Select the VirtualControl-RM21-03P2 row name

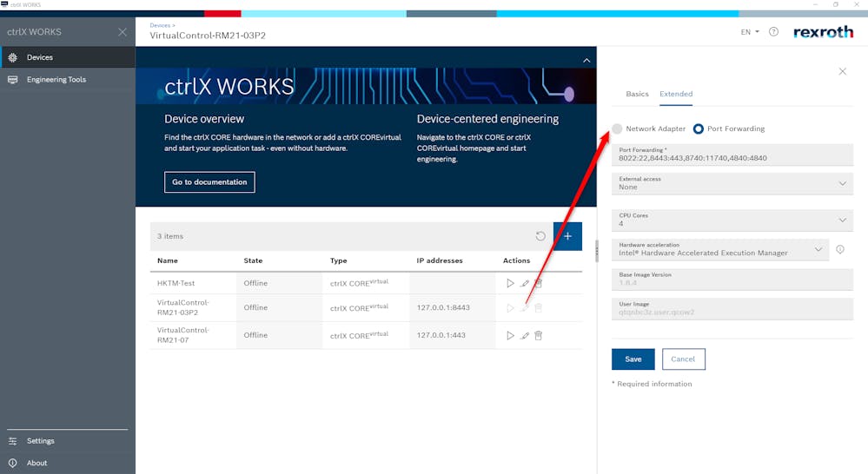point(182,307)
